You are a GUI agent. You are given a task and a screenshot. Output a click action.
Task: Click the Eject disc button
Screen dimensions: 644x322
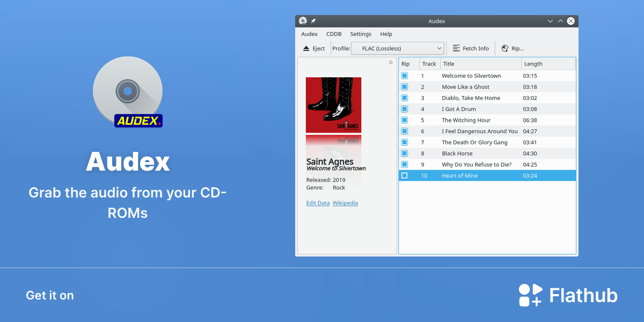314,48
